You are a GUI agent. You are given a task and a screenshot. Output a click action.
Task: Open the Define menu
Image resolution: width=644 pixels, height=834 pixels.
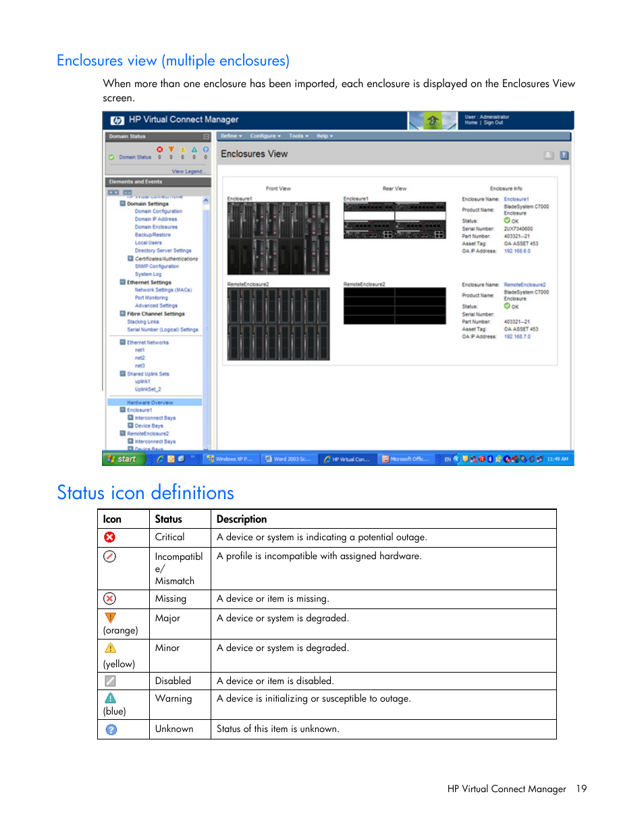pyautogui.click(x=231, y=136)
